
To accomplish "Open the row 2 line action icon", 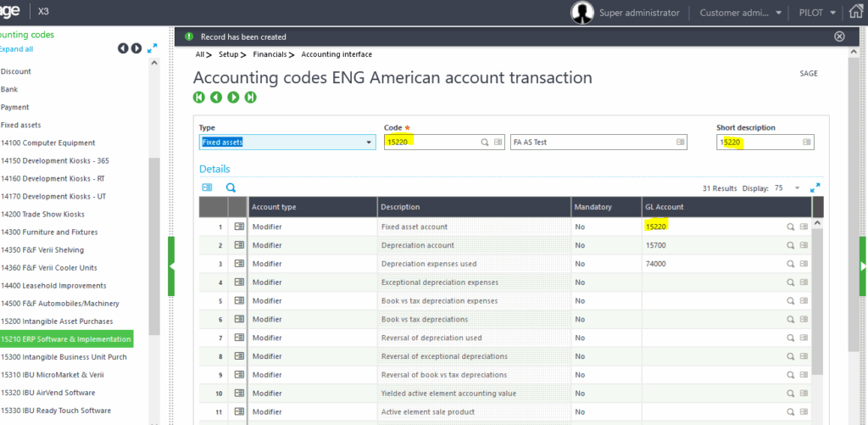I will coord(238,245).
